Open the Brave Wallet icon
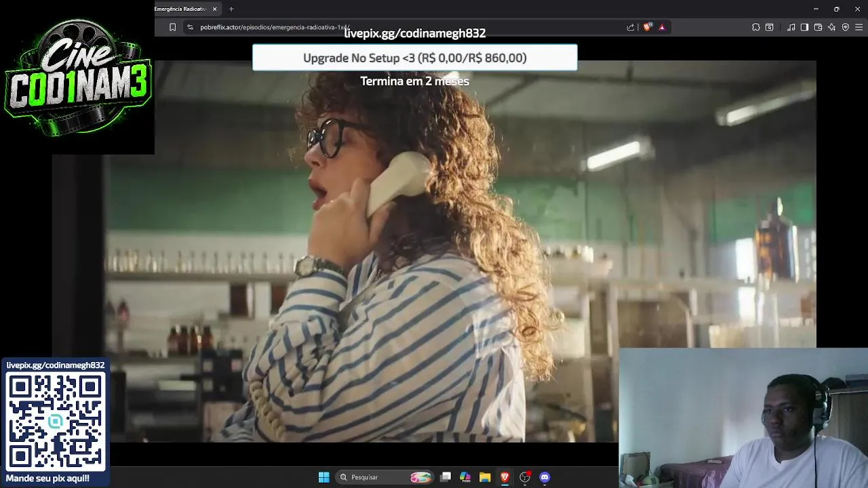868x488 pixels. (x=818, y=27)
